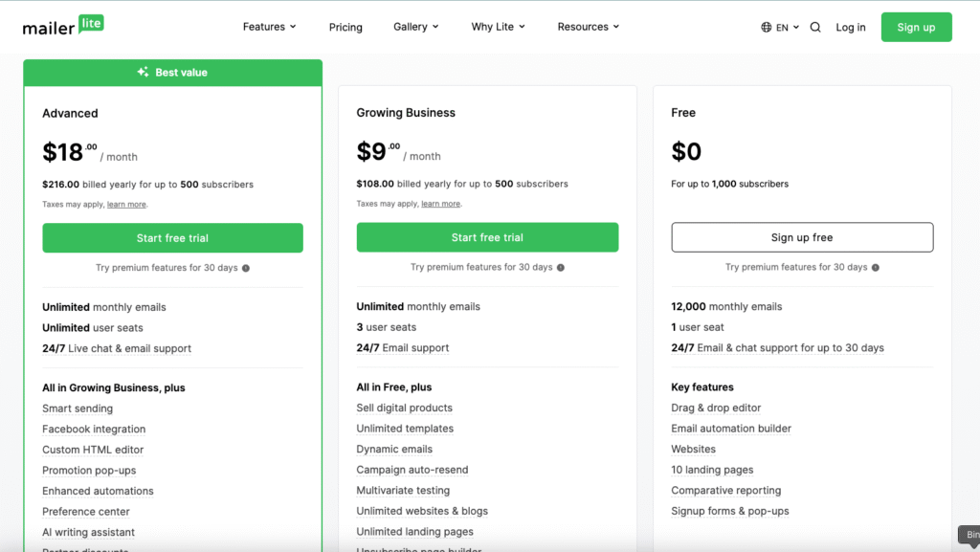Click info icon under Advanced trial button

point(246,268)
